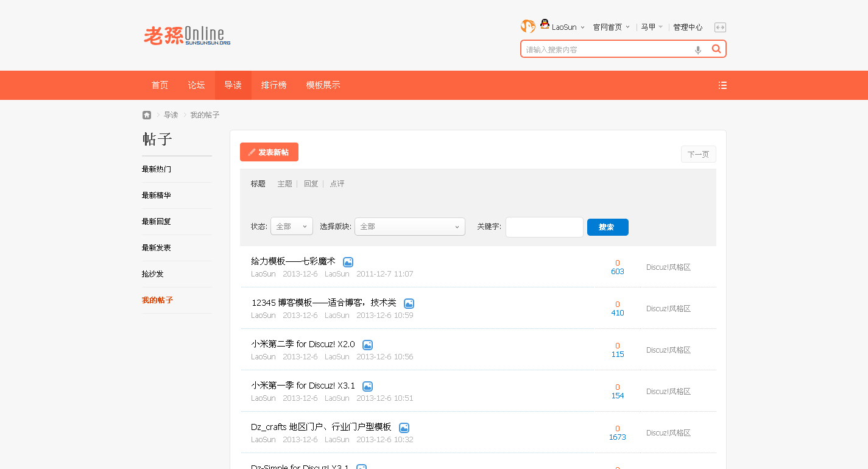Click view count 1673
868x469 pixels.
click(x=618, y=437)
